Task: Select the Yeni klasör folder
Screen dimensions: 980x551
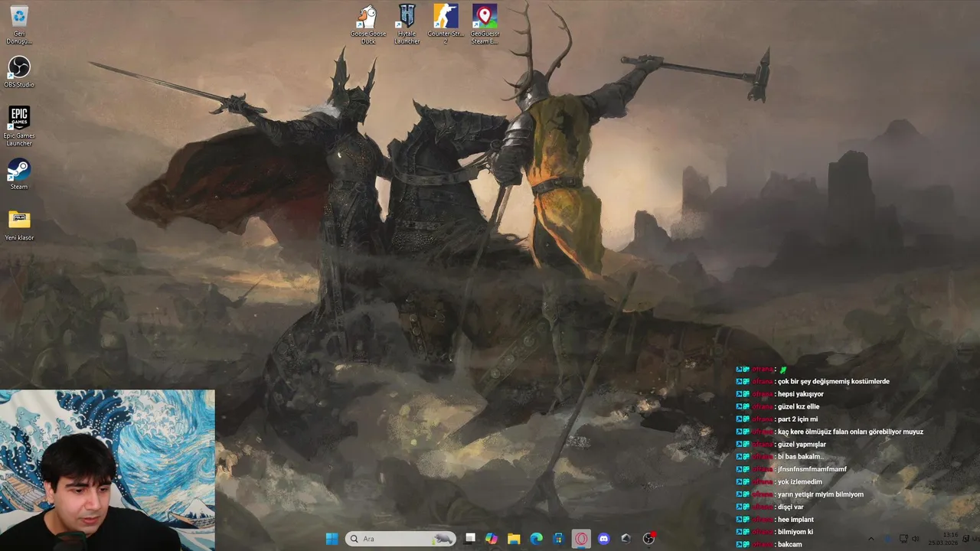Action: coord(19,225)
